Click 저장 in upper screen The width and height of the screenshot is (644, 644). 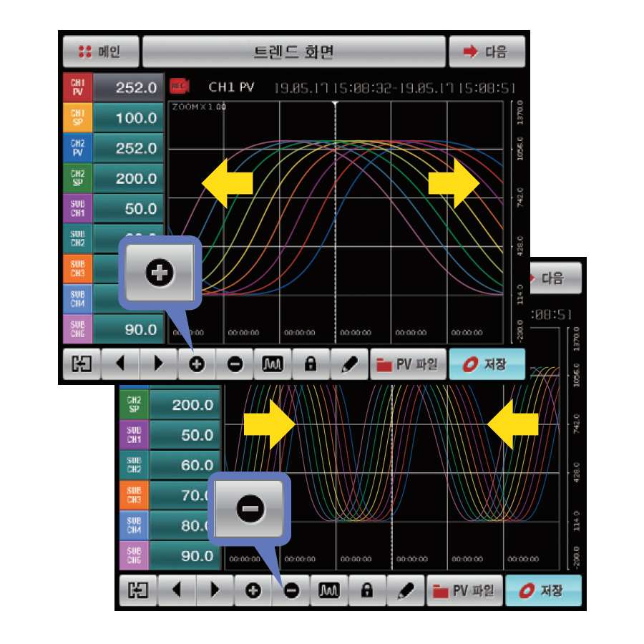pos(487,364)
